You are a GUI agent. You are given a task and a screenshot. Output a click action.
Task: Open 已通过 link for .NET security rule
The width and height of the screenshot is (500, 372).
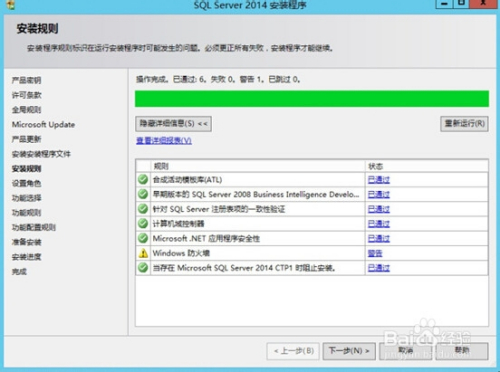click(x=379, y=238)
